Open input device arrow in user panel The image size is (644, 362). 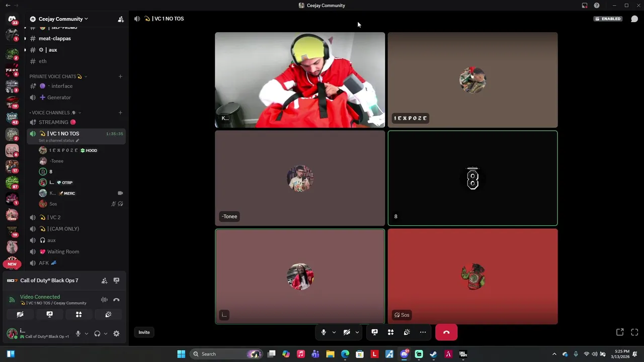[x=86, y=333]
